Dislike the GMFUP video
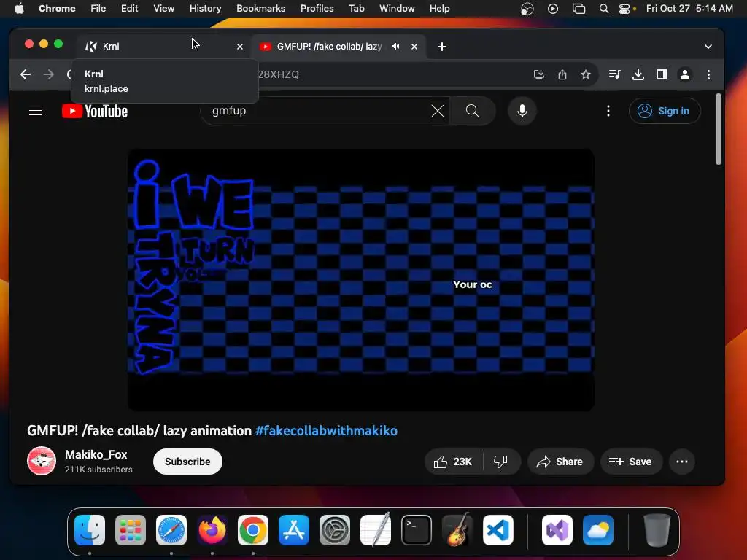 pos(500,462)
